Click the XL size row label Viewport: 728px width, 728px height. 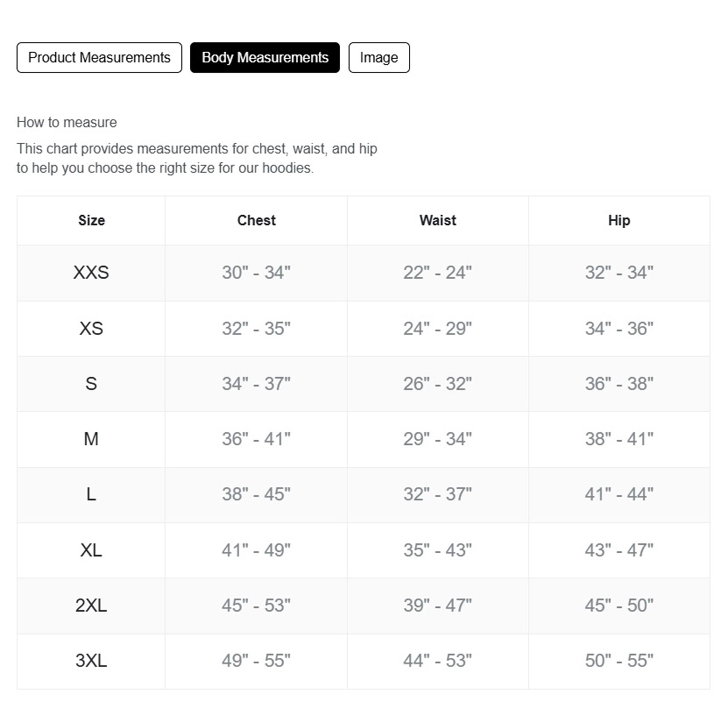pos(91,550)
